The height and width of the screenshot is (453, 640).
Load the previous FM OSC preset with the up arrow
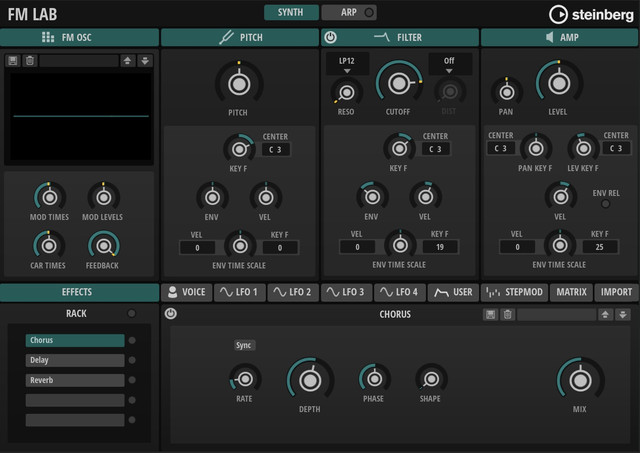pyautogui.click(x=127, y=61)
